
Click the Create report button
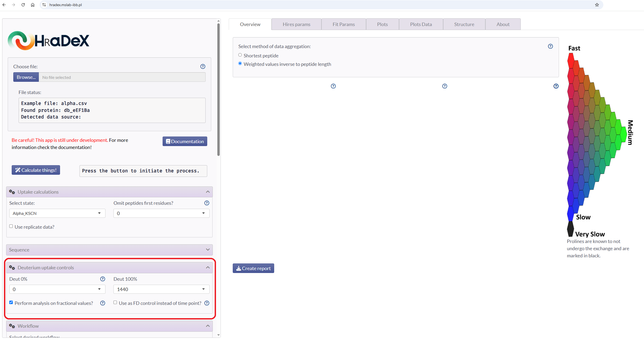click(x=253, y=268)
